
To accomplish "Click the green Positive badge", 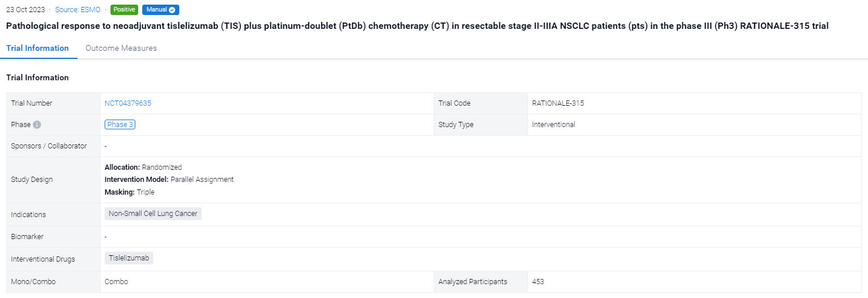I will (x=124, y=10).
